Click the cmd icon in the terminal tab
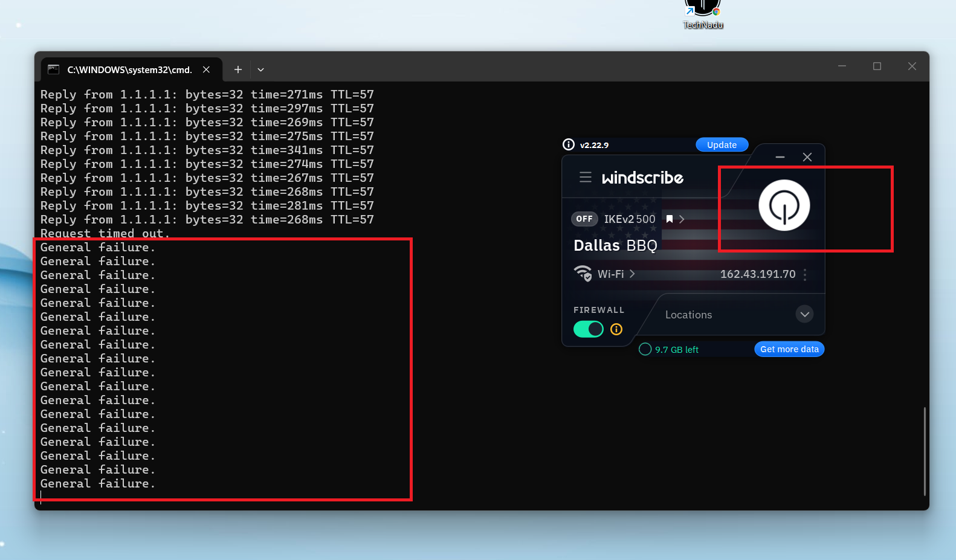 pos(53,69)
